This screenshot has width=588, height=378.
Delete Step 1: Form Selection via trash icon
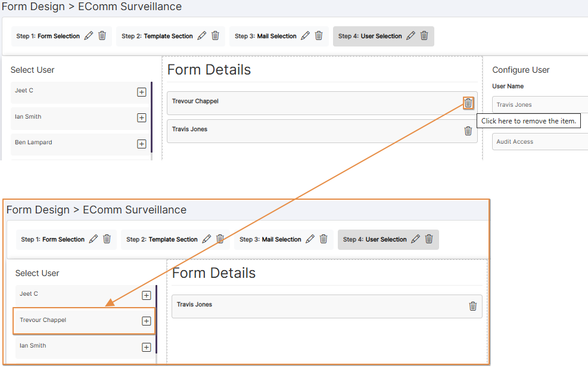102,35
